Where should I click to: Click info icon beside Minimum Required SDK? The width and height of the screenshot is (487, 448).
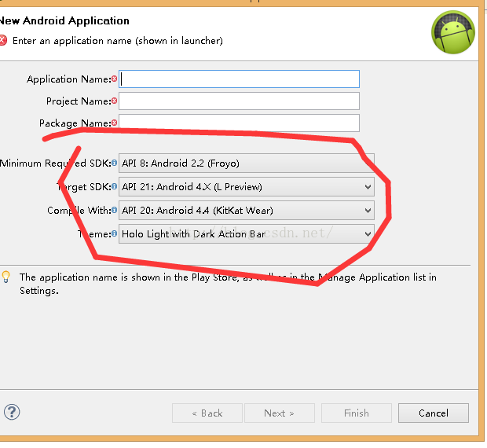click(x=115, y=163)
